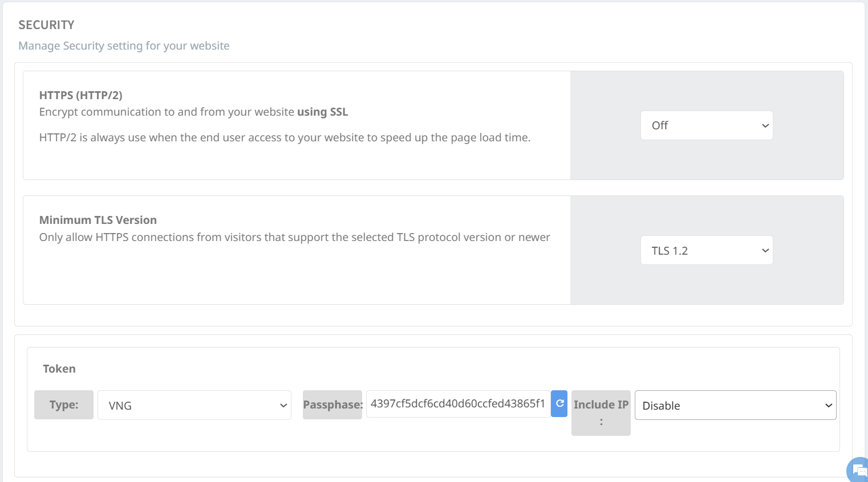Open the VNG token type dropdown
Screen dimensions: 868x482
[x=194, y=405]
